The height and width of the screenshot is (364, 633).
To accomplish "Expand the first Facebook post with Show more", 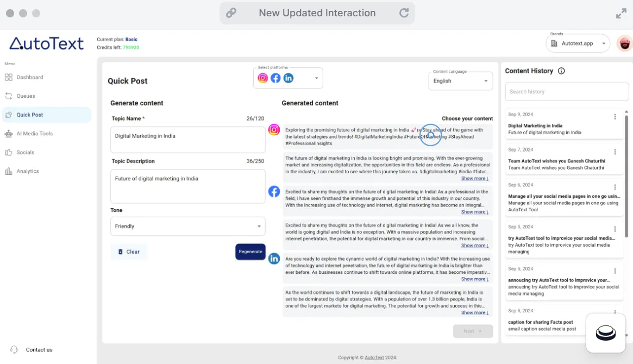I will (474, 211).
